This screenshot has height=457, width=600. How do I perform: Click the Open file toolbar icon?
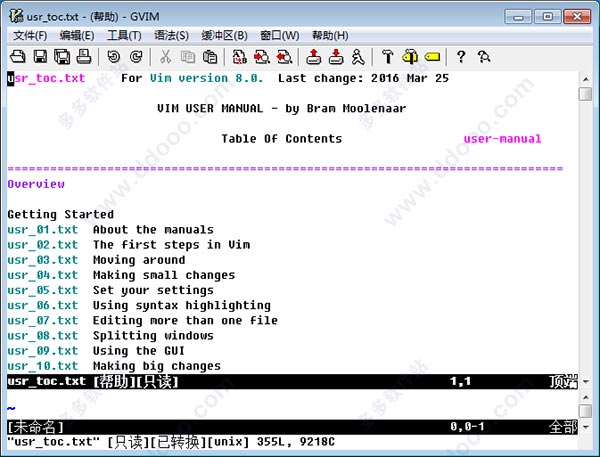(x=18, y=57)
